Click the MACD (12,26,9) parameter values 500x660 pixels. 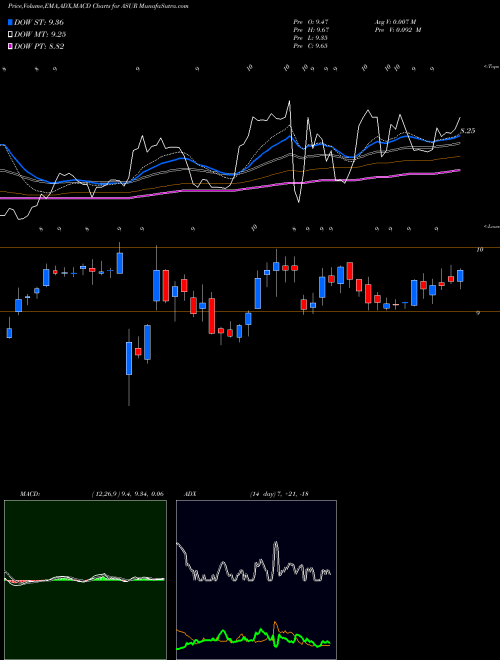[127, 494]
